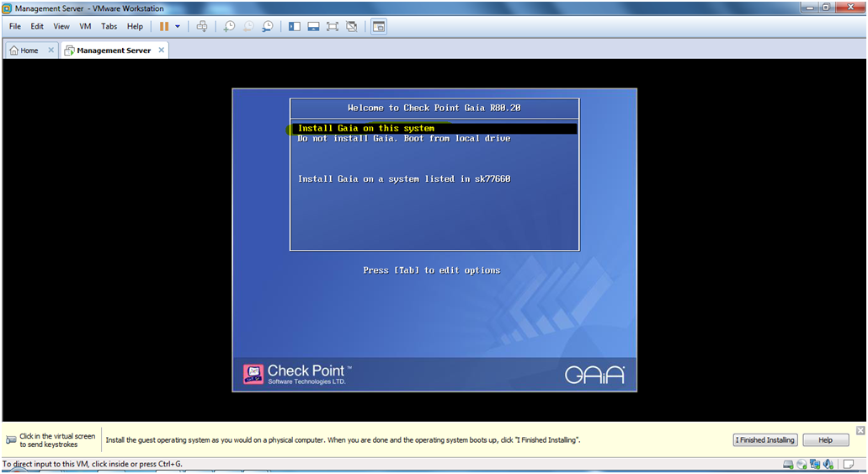Image resolution: width=868 pixels, height=474 pixels.
Task: Open the power options dropdown arrow next to pause
Action: pyautogui.click(x=178, y=27)
